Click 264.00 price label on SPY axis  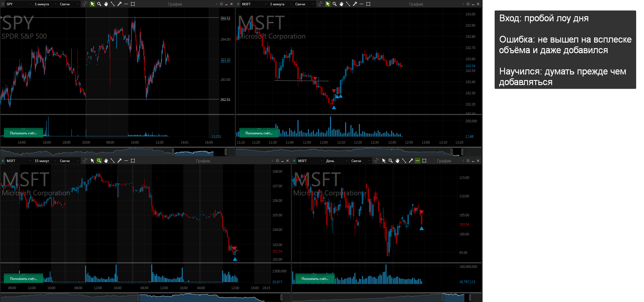pos(225,39)
